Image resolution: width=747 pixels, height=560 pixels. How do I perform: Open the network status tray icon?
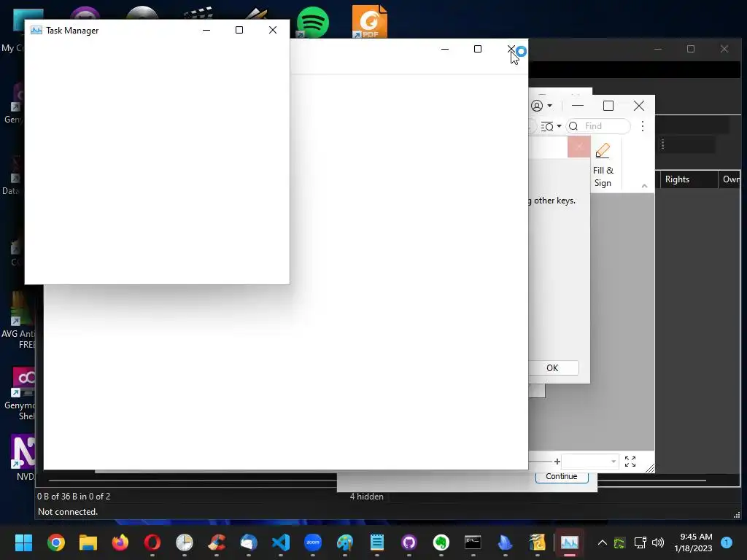[x=640, y=542]
